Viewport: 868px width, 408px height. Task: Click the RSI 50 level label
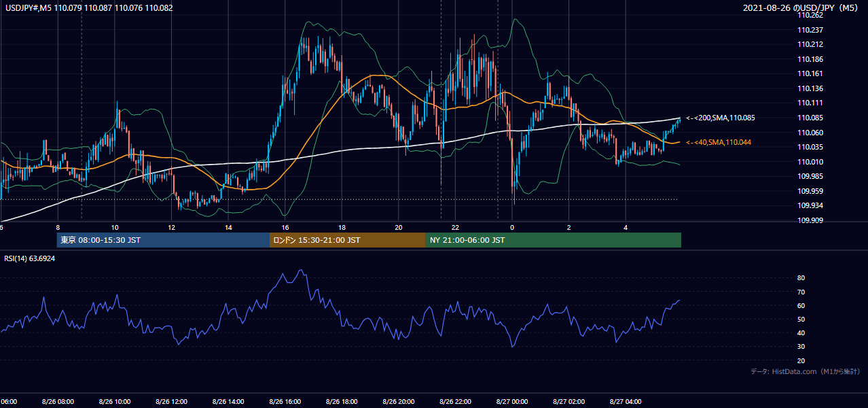801,319
